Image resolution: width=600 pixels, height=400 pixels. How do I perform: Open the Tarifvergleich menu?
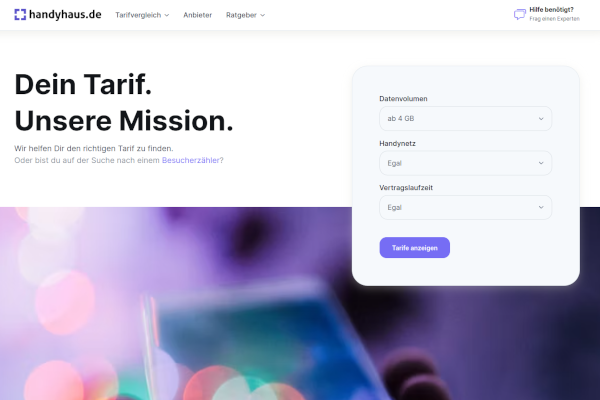coord(142,15)
